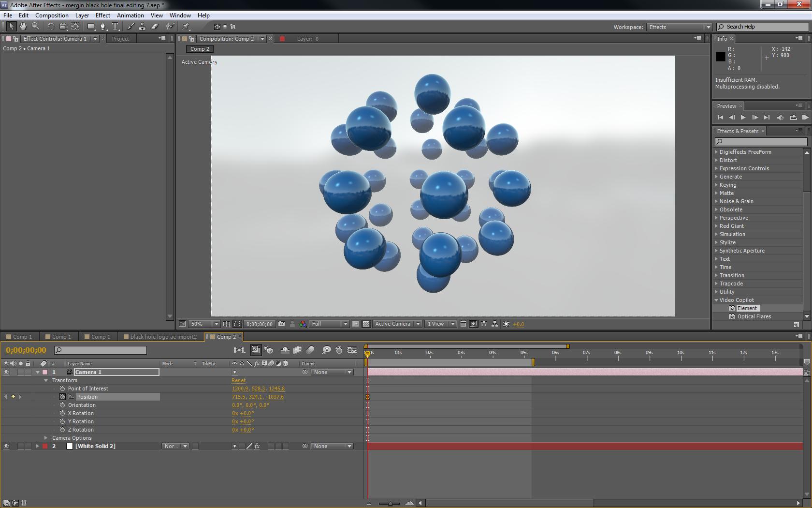The image size is (812, 508).
Task: Hide the White Solid 2 layer
Action: click(x=6, y=446)
